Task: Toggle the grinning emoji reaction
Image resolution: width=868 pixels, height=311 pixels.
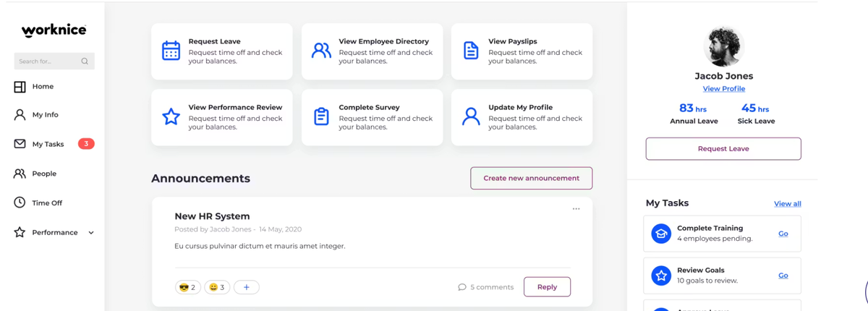Action: pyautogui.click(x=217, y=287)
